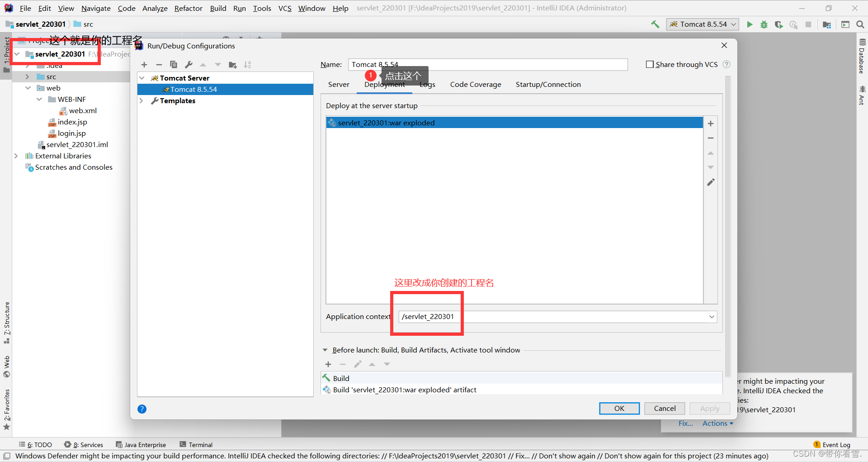Switch to the Code Coverage tab
This screenshot has width=868, height=462.
(476, 85)
